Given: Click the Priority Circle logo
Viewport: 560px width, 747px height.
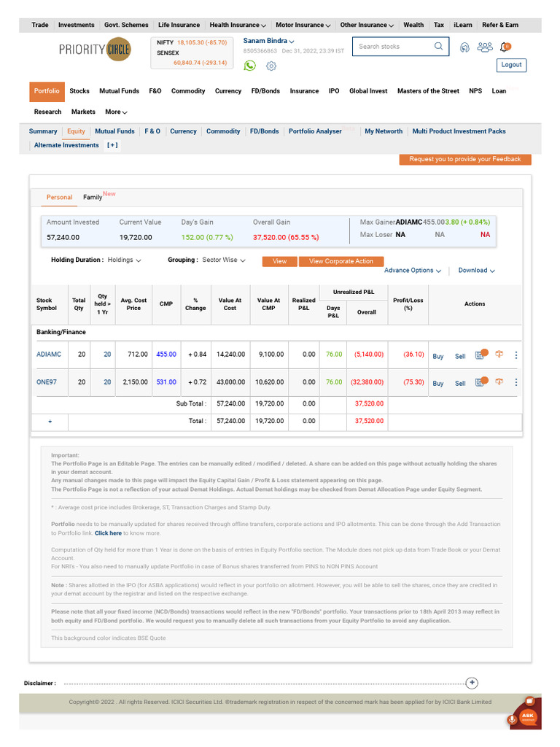Looking at the screenshot, I should [95, 50].
